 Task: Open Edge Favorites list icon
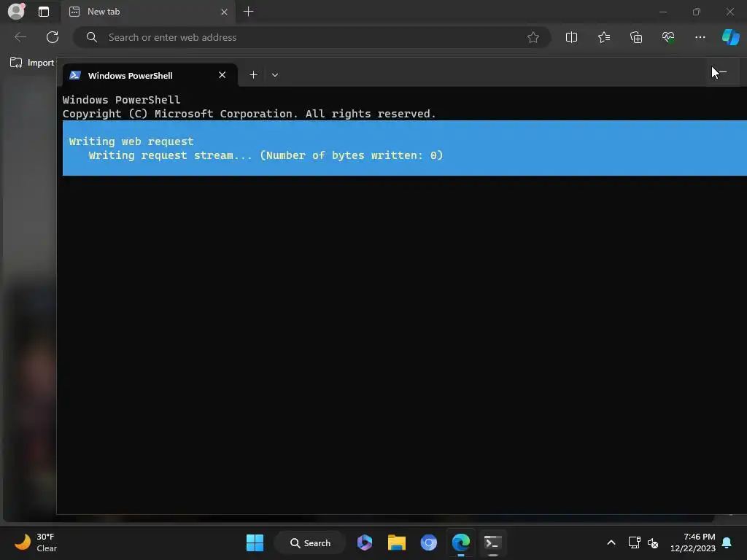(603, 37)
